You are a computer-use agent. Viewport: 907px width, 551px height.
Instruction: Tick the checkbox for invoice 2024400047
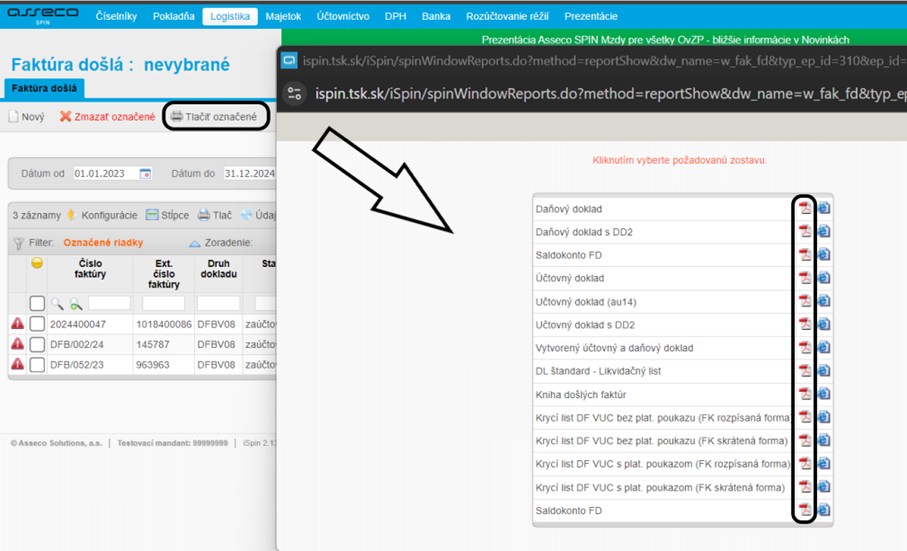pos(37,324)
